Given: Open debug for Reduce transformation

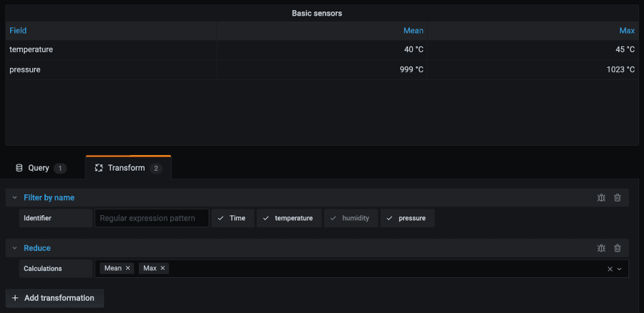Looking at the screenshot, I should (601, 248).
